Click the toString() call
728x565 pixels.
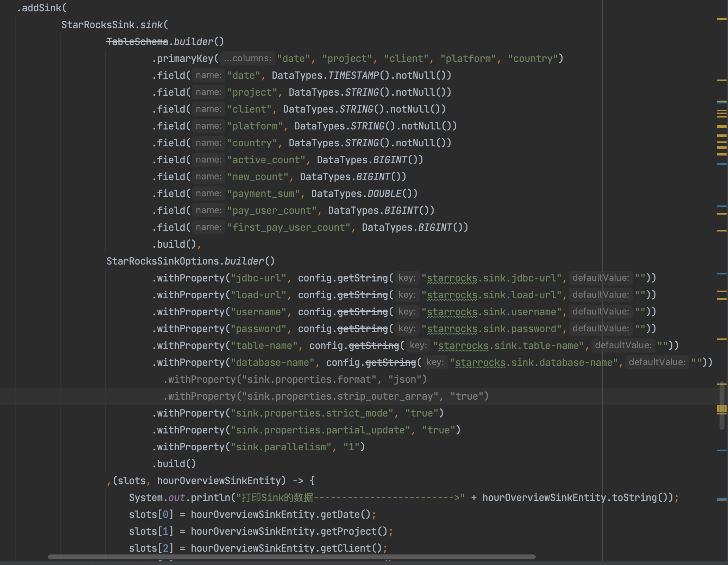coord(640,497)
